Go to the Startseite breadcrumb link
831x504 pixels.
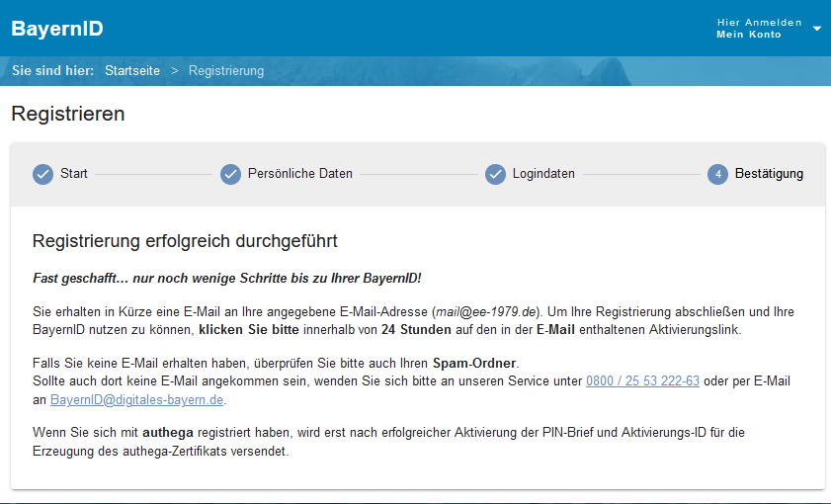132,70
